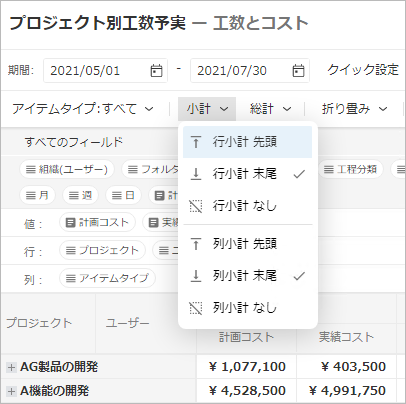Expand the A機能の開発 row
Image resolution: width=406 pixels, height=404 pixels.
(11, 391)
